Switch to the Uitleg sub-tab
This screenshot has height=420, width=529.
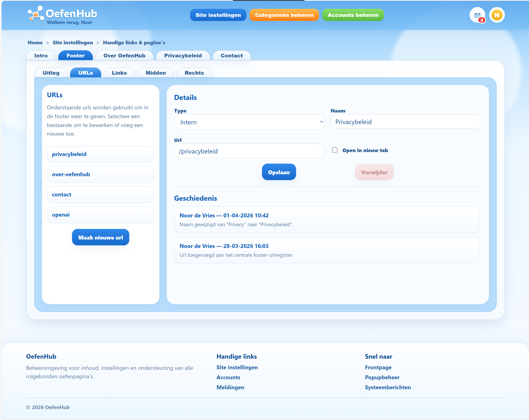tap(51, 73)
